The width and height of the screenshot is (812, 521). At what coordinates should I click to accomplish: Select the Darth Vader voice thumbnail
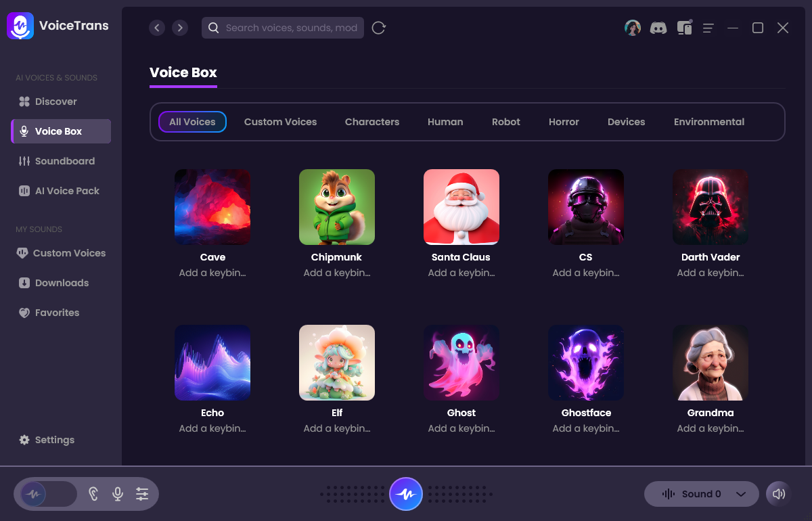click(x=710, y=206)
